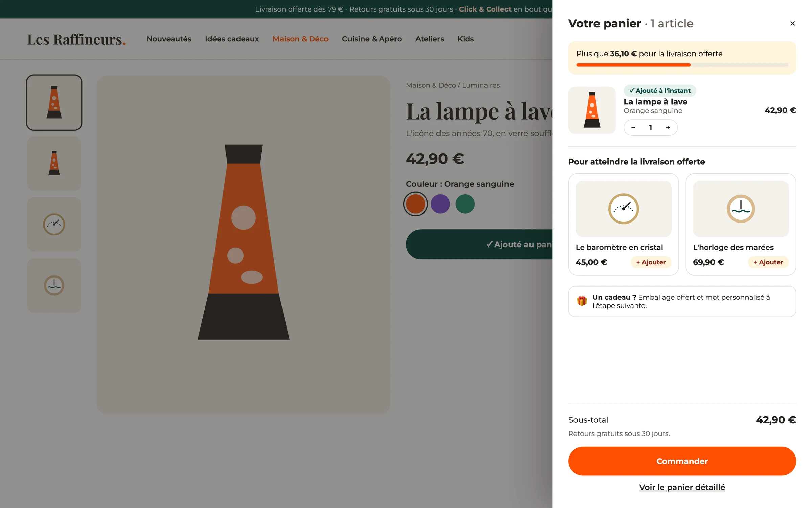Select the Orange sanguine color swatch
The image size is (812, 508).
[415, 204]
